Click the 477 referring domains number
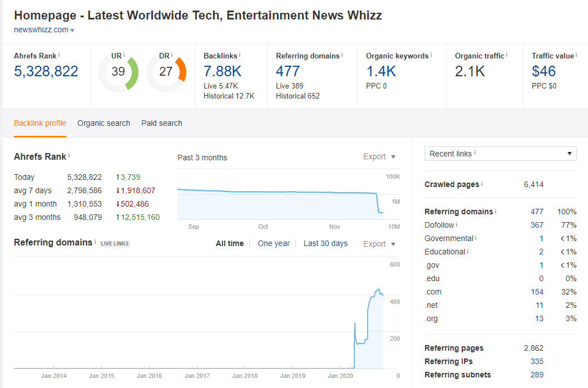The width and height of the screenshot is (588, 388). click(x=288, y=71)
